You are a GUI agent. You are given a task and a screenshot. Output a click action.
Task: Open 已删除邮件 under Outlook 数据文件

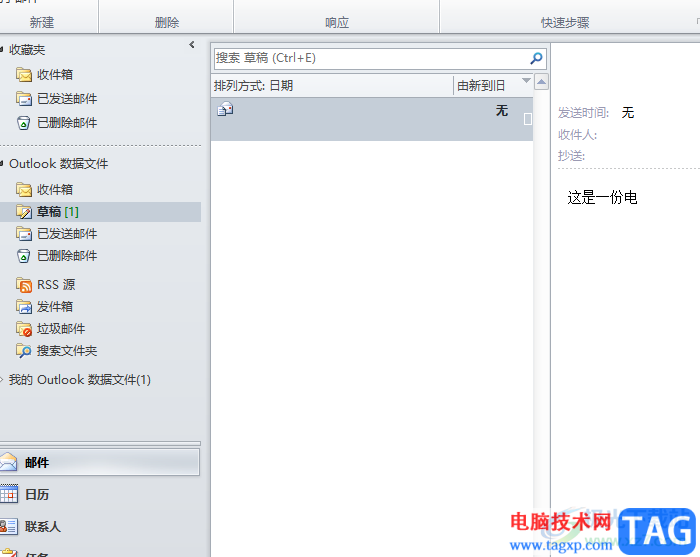(67, 255)
